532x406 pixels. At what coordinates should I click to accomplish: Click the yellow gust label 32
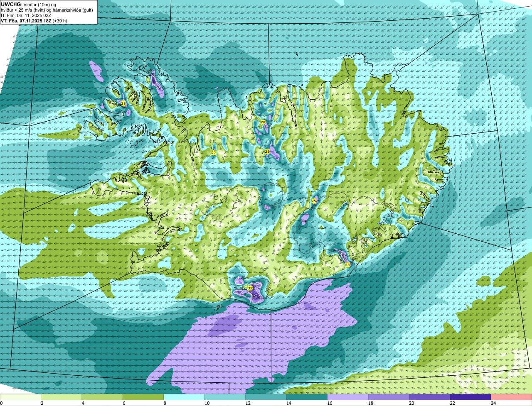click(250, 288)
